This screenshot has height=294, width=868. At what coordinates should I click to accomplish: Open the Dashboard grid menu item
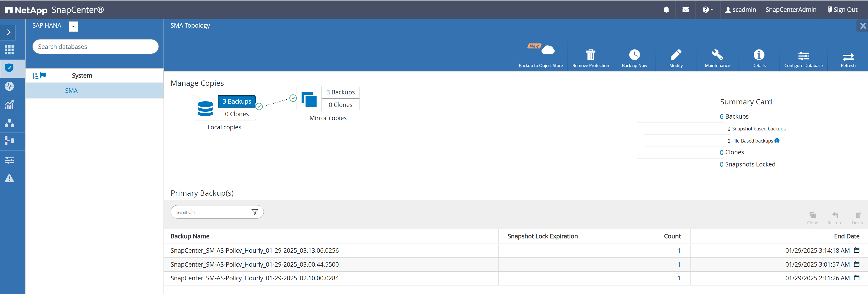click(9, 50)
